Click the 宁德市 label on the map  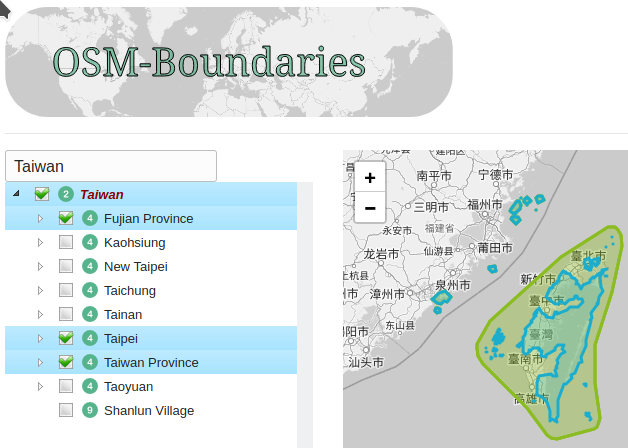coord(495,175)
